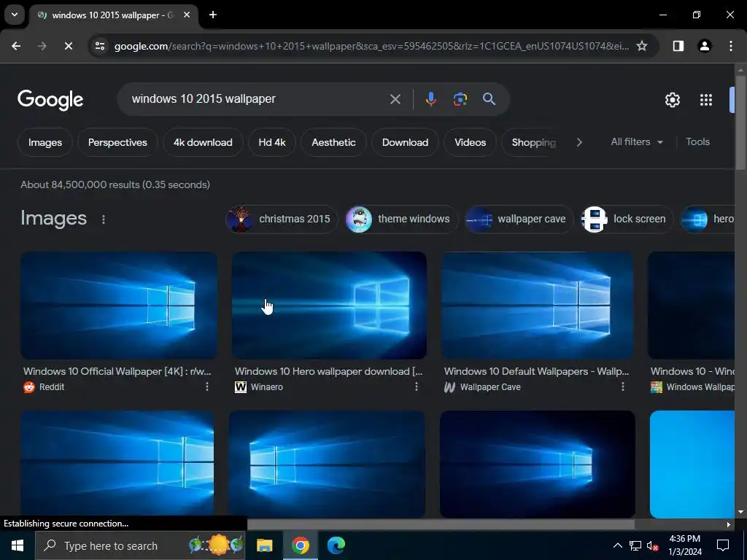Select the Aesthetic chip
This screenshot has width=747, height=560.
[333, 142]
